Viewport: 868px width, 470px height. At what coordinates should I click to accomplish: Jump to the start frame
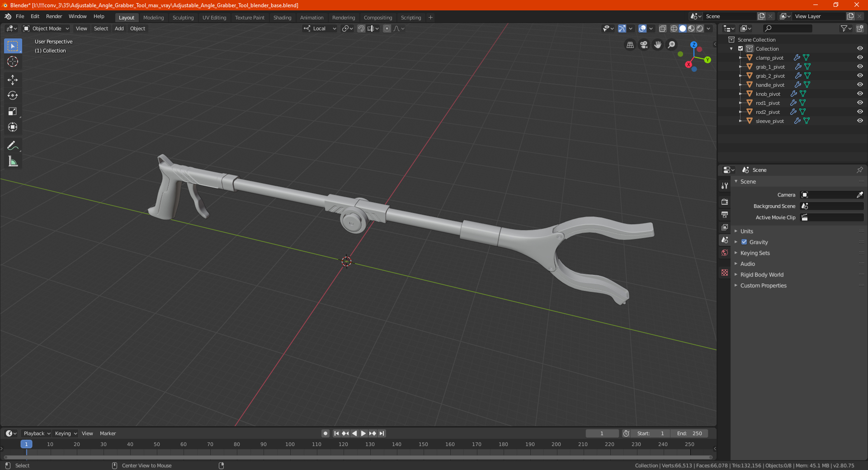(x=336, y=433)
